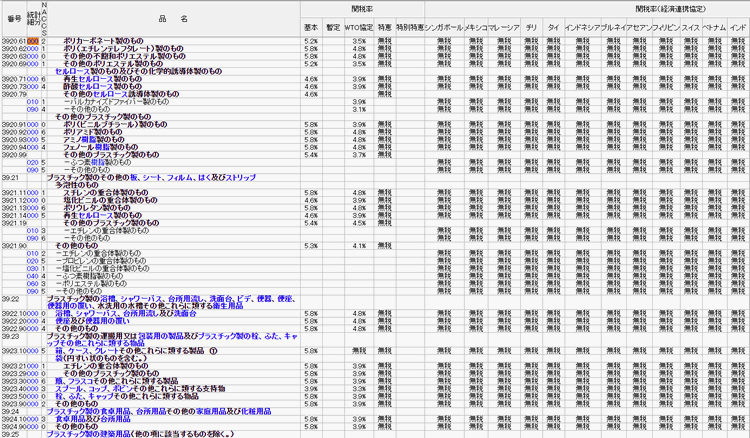
Task: Open code 060 for ポリエステル製のもの under 3921.90
Action: pos(33,284)
